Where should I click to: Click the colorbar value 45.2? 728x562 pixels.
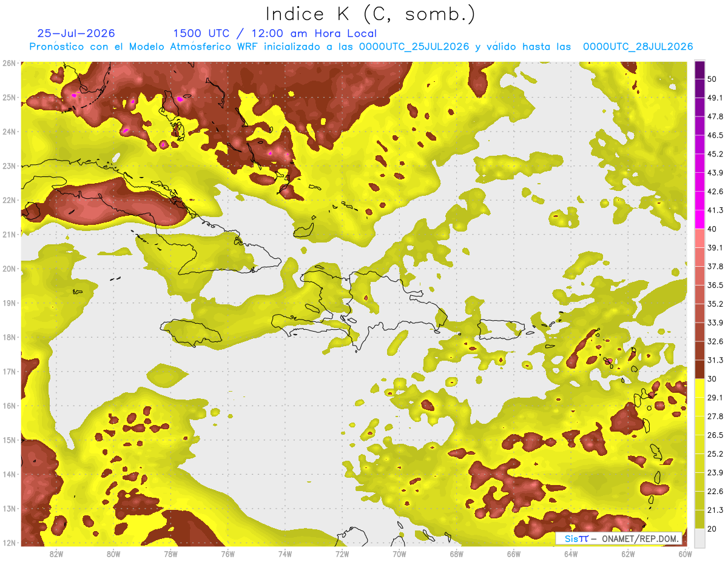715,154
